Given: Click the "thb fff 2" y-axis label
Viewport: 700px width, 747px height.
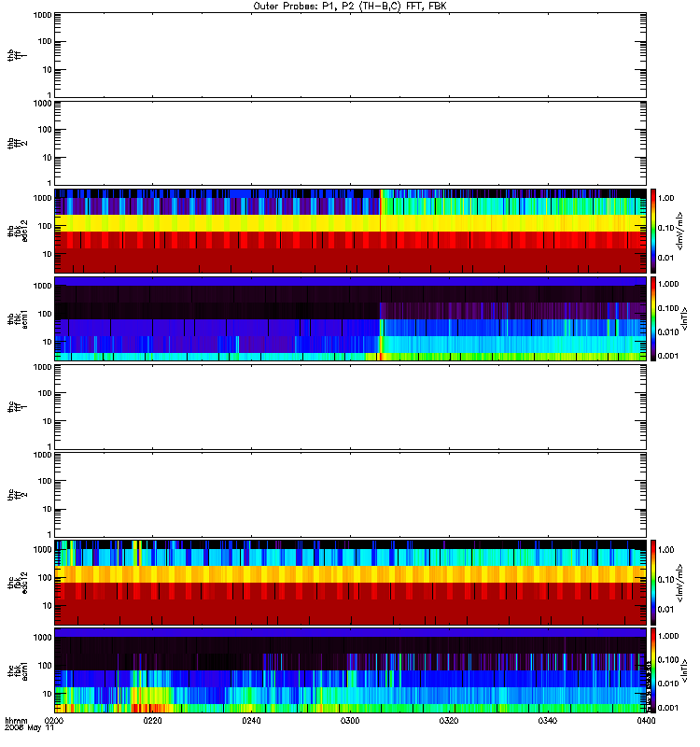Looking at the screenshot, I should click(18, 144).
